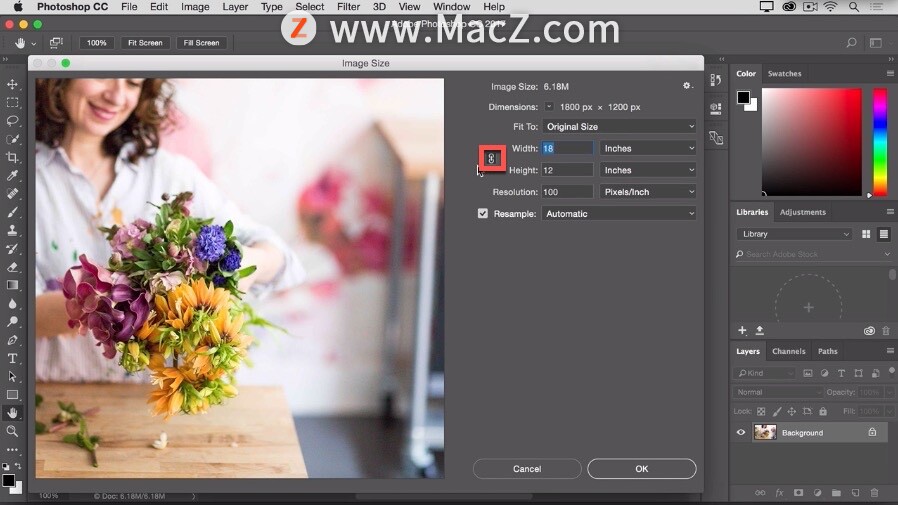Screen dimensions: 898x505
Task: Select the Move tool
Action: coord(12,84)
